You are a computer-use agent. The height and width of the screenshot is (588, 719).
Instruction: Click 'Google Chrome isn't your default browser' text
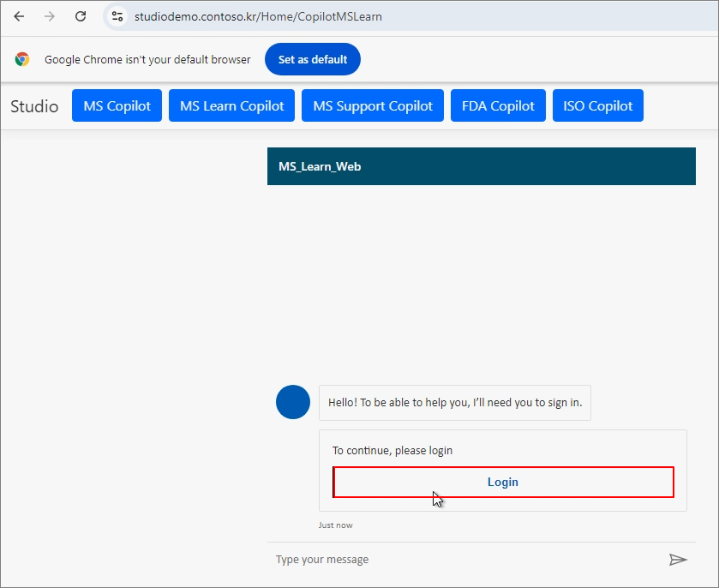point(147,60)
